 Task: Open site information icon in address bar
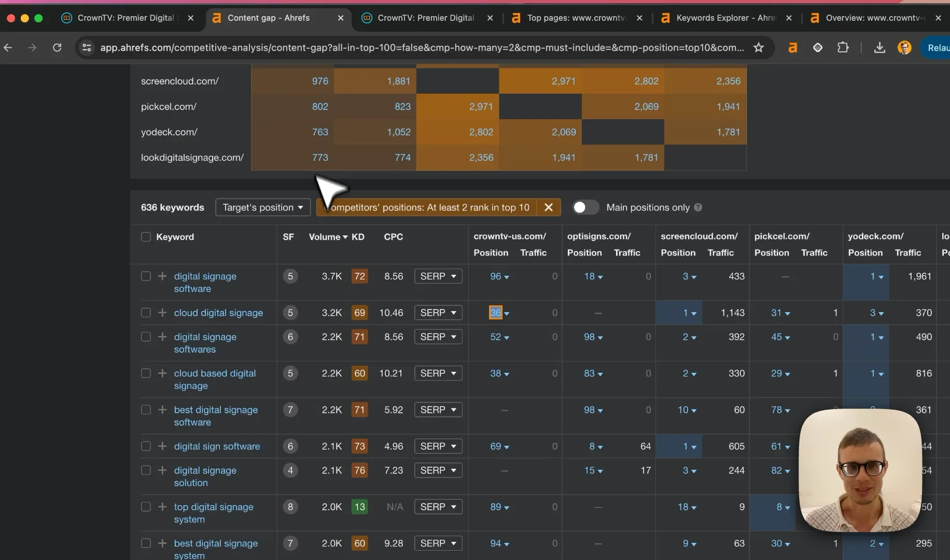[87, 48]
